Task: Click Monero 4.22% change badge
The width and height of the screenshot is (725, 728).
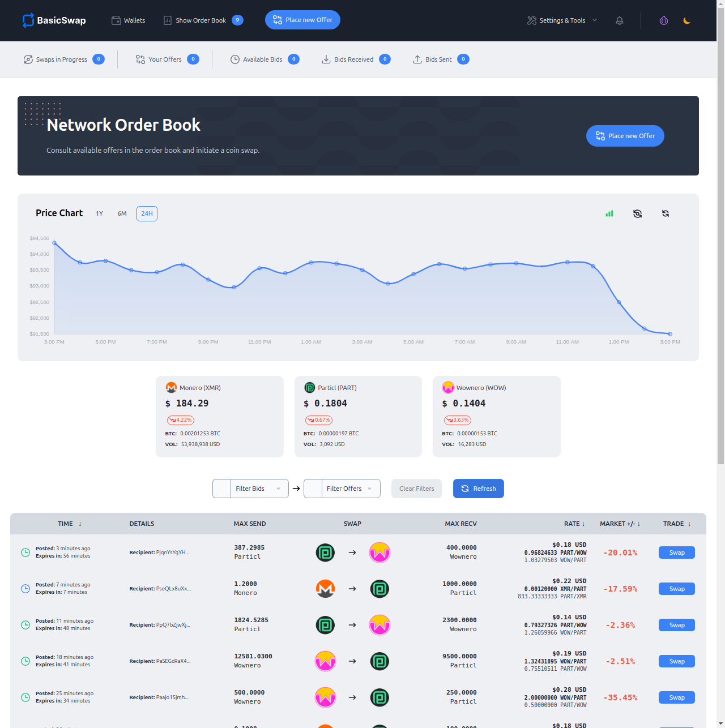Action: 180,420
